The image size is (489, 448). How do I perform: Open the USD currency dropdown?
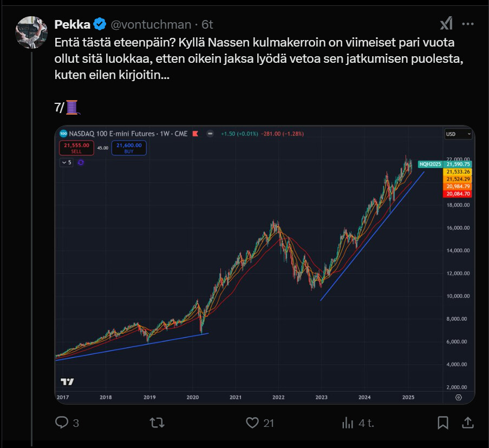coord(458,134)
